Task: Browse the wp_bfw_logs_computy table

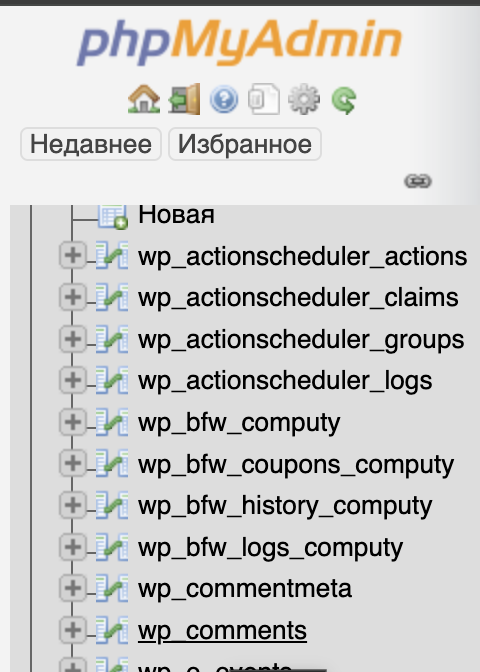Action: point(270,548)
